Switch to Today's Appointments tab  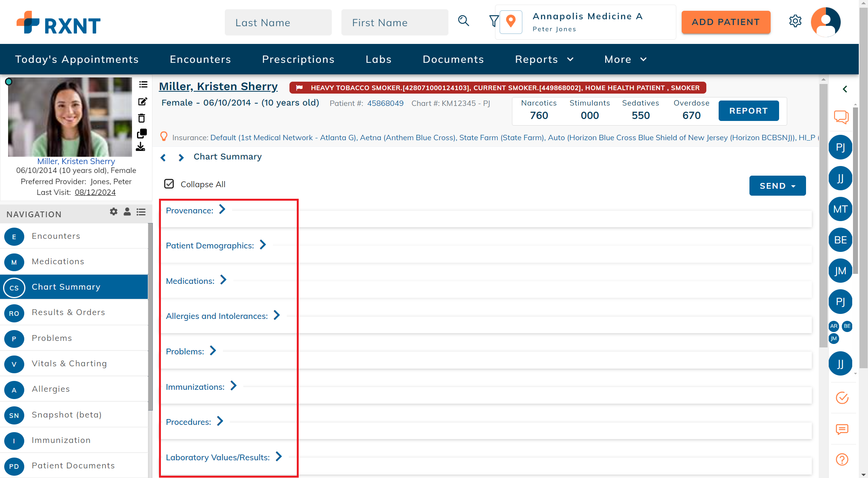click(x=77, y=59)
